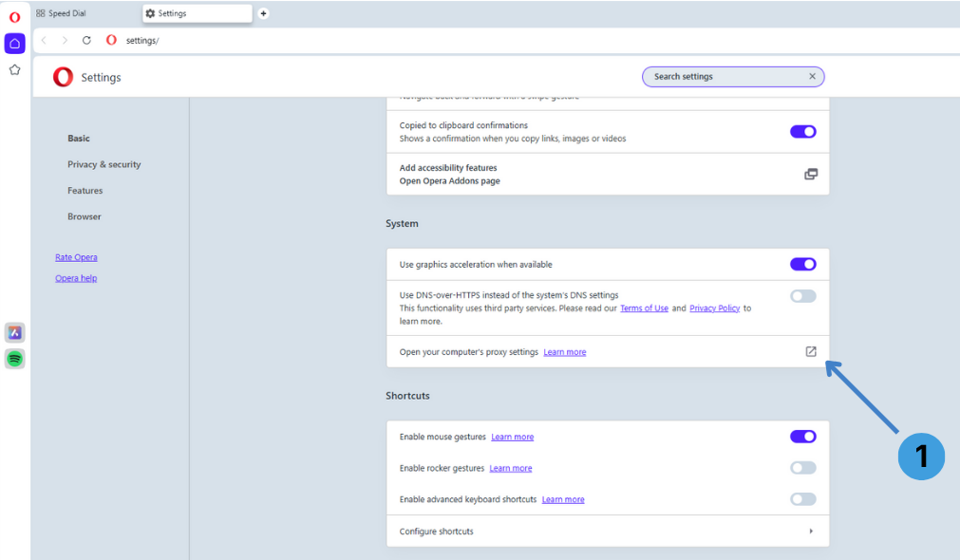Open Spotify in the sidebar
Screen dimensions: 960x560
[14, 359]
